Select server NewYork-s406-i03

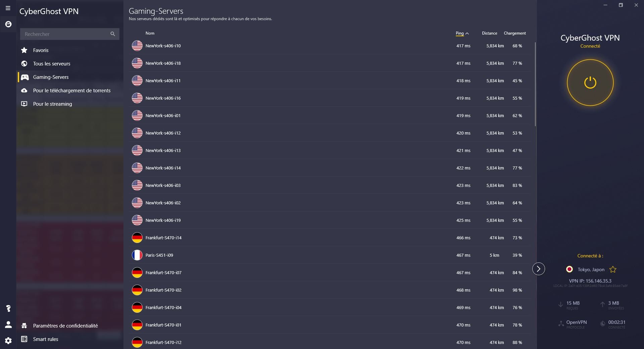point(330,185)
